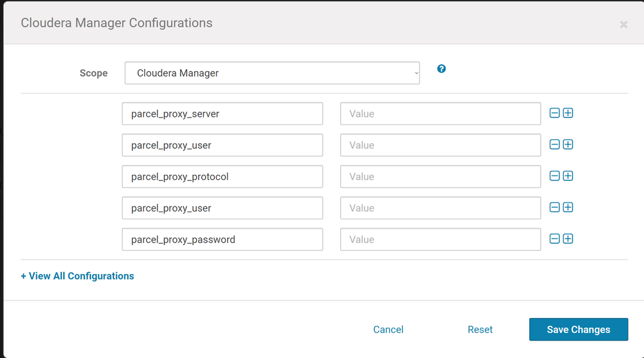Screen dimensions: 644x358
Task: Add new row after parcel_proxy_password
Action: coord(568,239)
